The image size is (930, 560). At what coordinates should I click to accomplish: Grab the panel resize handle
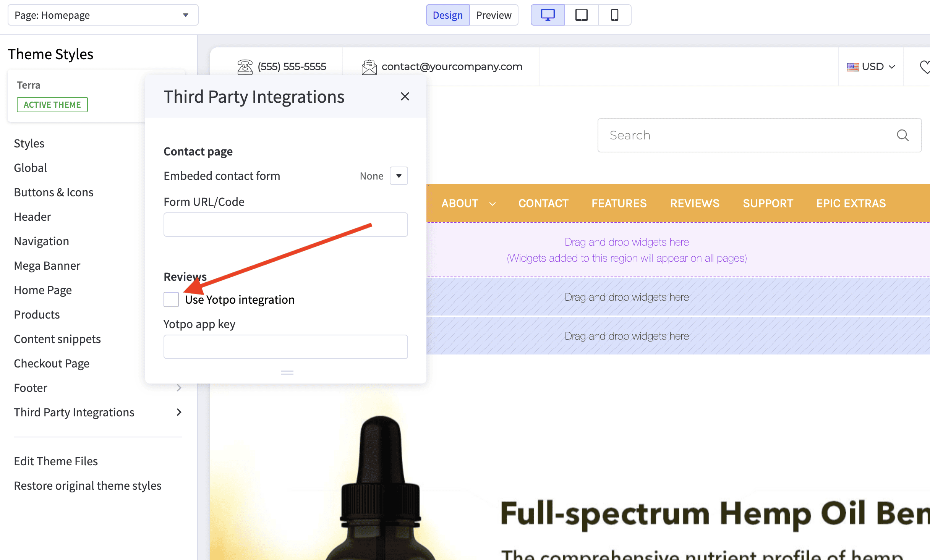click(x=287, y=372)
